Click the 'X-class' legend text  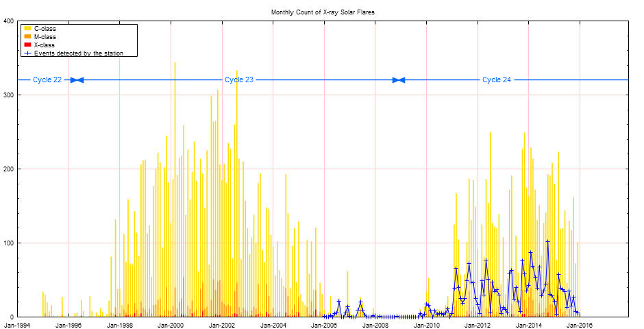(x=45, y=45)
